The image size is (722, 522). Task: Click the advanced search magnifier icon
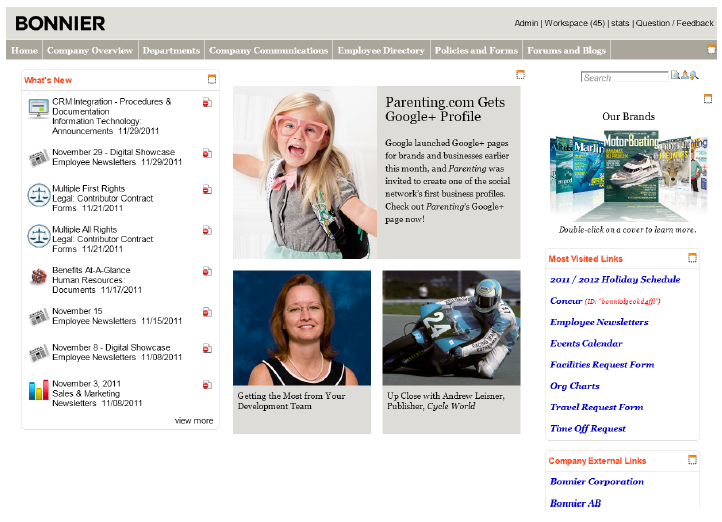point(694,75)
